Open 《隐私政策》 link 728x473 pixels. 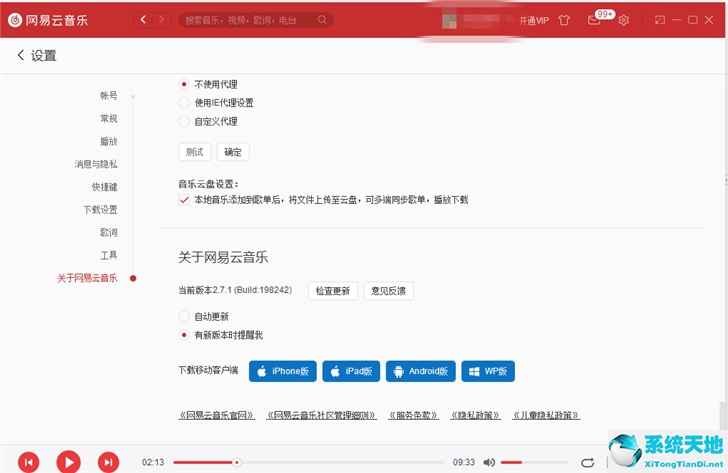475,415
